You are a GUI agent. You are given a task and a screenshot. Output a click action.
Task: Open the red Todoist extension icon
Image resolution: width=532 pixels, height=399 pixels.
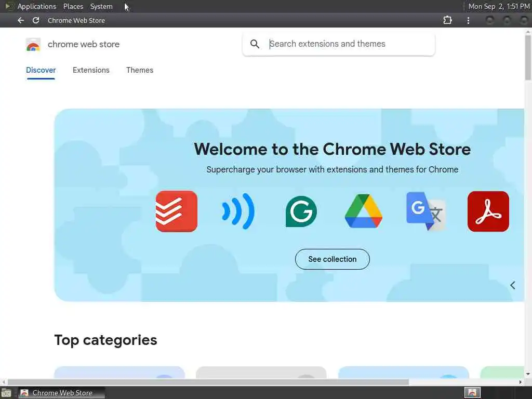pyautogui.click(x=177, y=211)
